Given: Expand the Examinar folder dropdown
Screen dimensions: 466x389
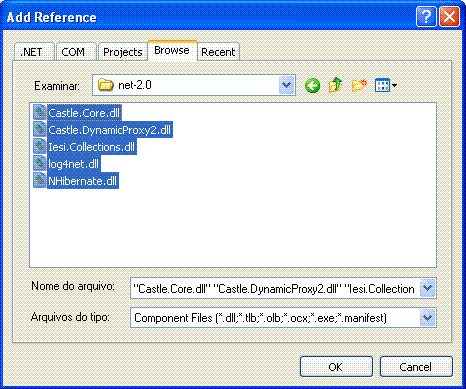Looking at the screenshot, I should pos(286,85).
